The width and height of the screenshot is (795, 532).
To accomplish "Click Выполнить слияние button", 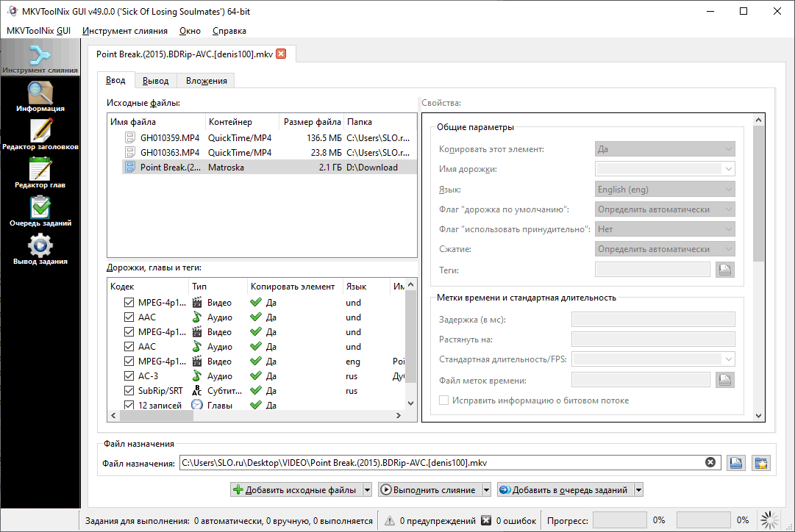I will click(429, 489).
